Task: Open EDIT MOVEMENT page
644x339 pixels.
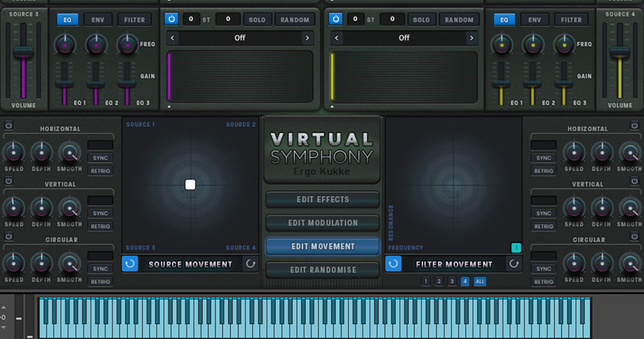Action: coord(323,246)
